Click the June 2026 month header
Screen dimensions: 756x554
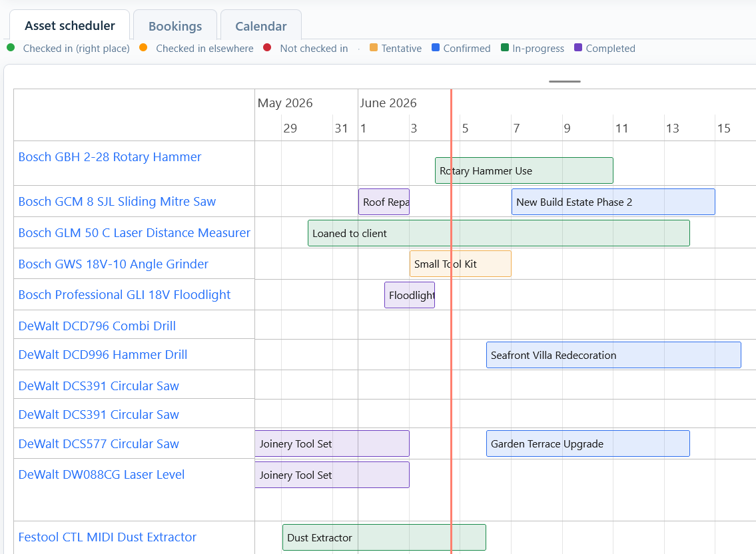coord(388,103)
